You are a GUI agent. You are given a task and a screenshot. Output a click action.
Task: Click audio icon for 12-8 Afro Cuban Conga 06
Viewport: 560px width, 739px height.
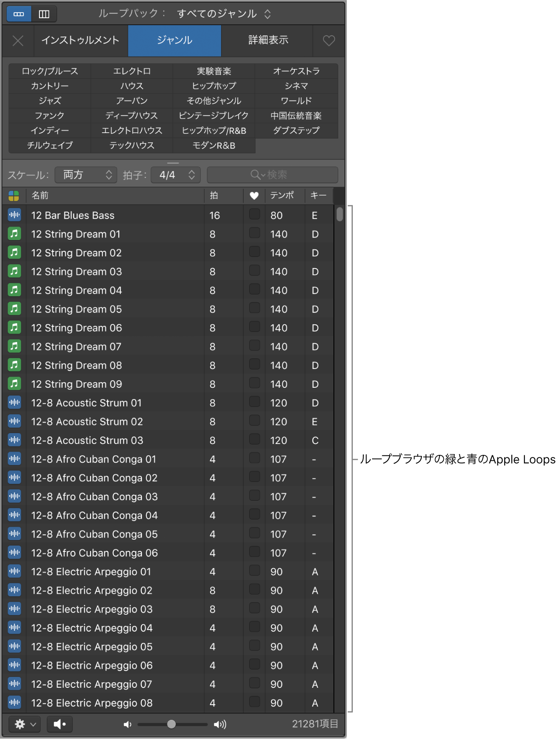pos(14,552)
